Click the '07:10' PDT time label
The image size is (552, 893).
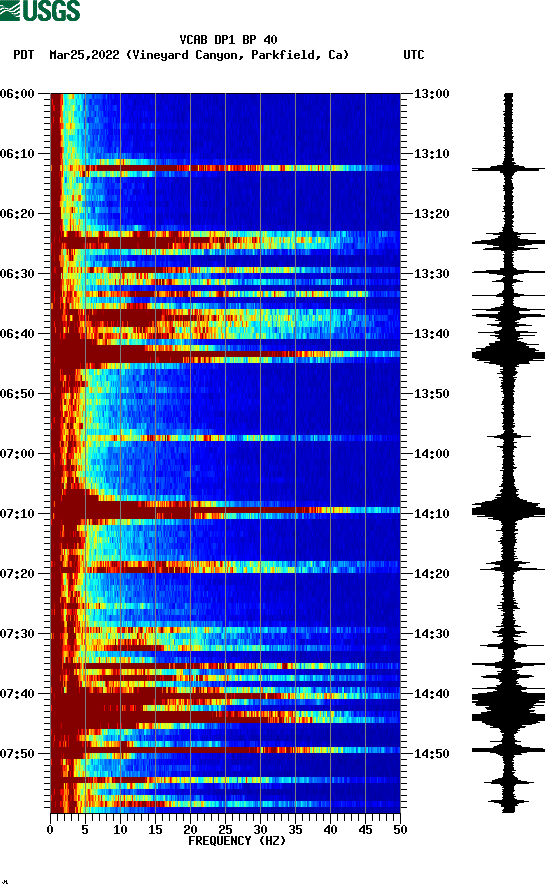tap(17, 514)
